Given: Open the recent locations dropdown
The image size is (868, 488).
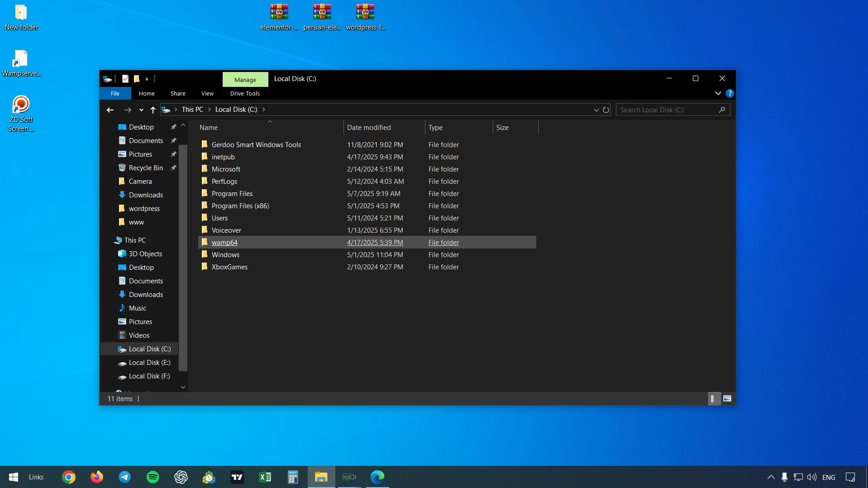Looking at the screenshot, I should point(141,110).
